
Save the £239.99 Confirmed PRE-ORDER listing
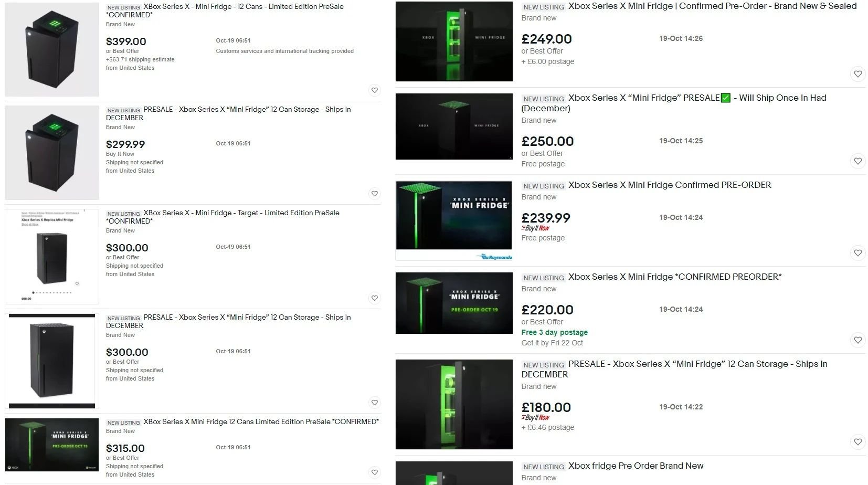coord(858,253)
